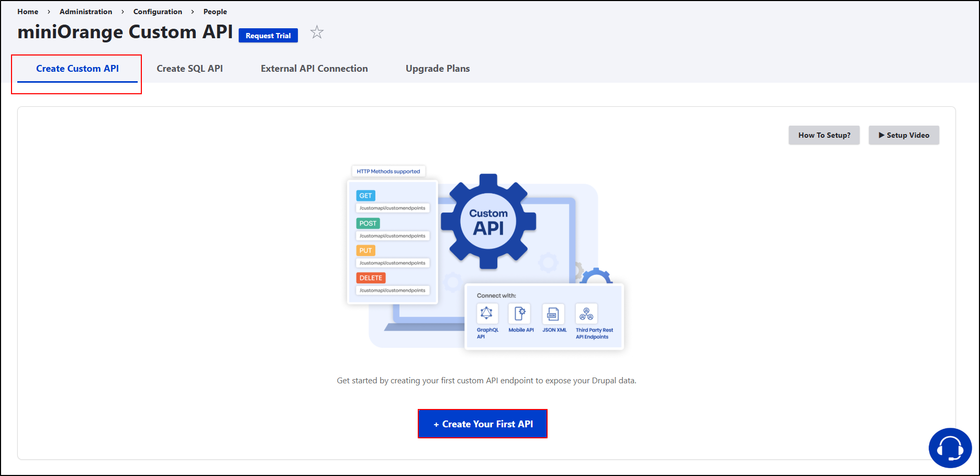980x476 pixels.
Task: Click the DELETE method label in illustration
Action: pyautogui.click(x=371, y=278)
